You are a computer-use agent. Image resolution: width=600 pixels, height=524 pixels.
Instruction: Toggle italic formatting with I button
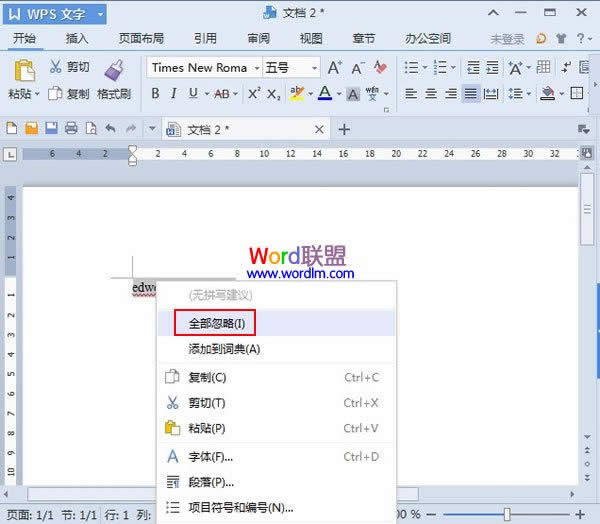174,93
